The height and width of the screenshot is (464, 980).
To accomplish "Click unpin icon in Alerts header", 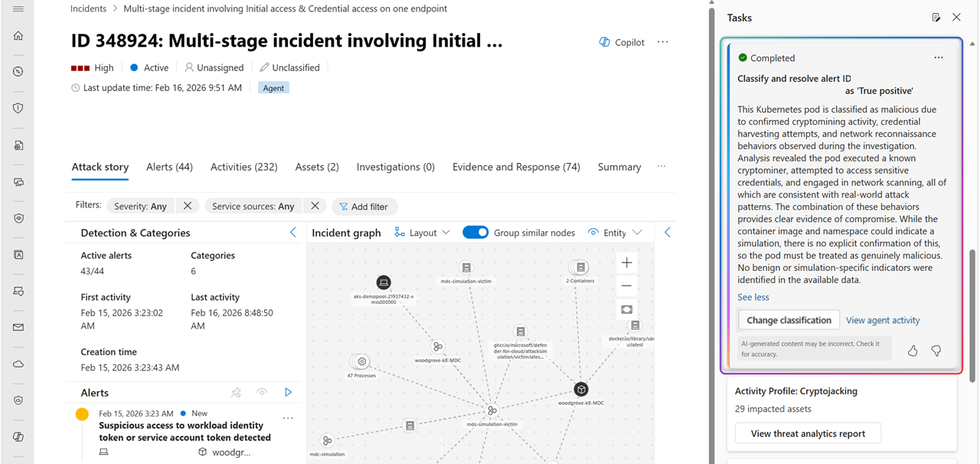I will tap(236, 392).
